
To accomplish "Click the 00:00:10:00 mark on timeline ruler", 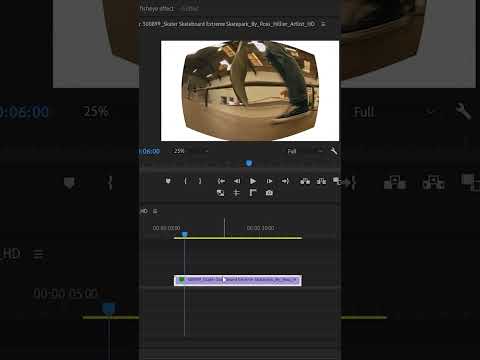I will tap(260, 228).
